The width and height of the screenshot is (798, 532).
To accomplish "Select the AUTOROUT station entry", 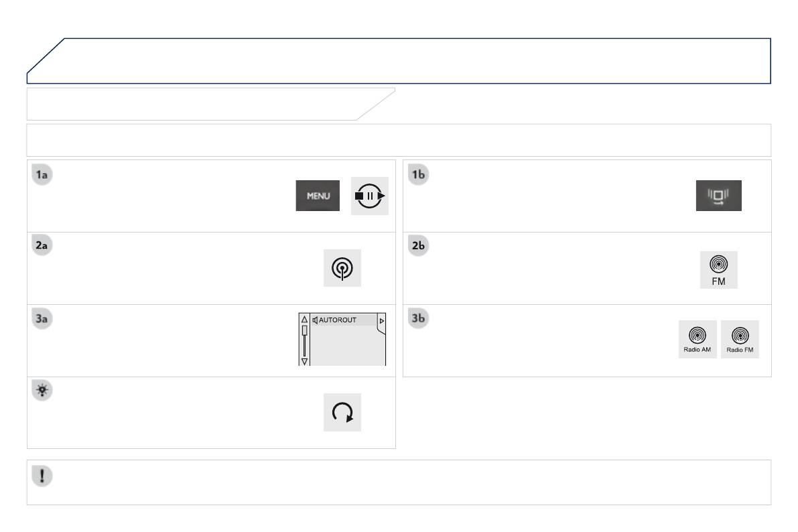I will click(x=342, y=320).
